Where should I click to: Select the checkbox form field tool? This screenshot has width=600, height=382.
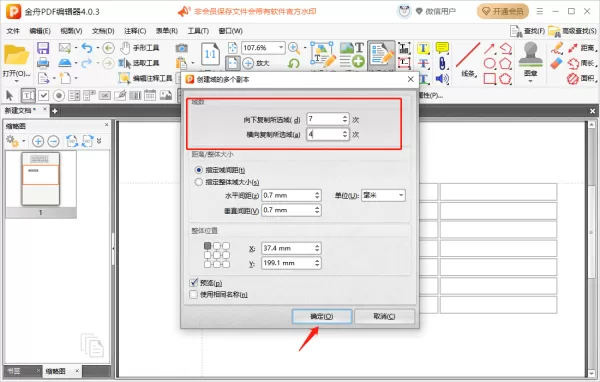43,95
